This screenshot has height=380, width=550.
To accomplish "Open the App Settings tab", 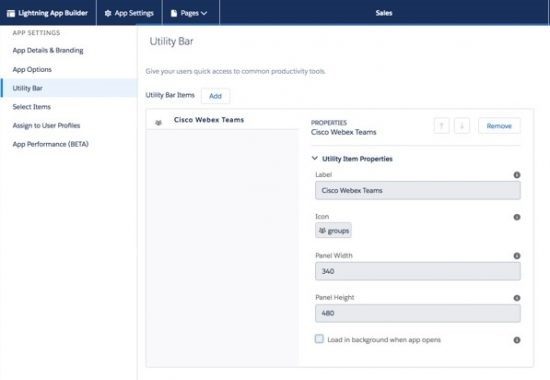I will [x=129, y=13].
